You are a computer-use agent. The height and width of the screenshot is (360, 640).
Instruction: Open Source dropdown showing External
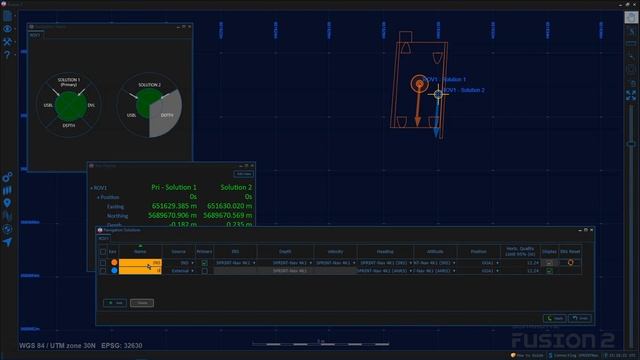point(179,271)
